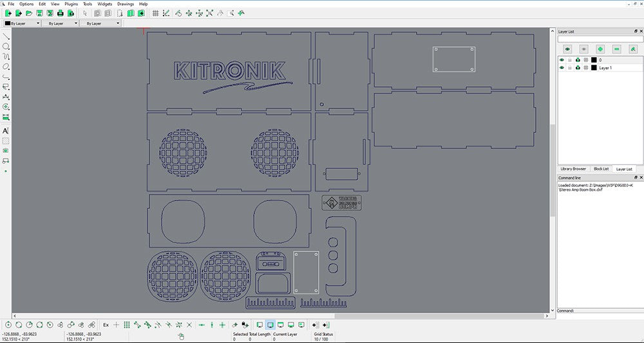Open the color By Layer dropdown
This screenshot has width=644, height=343.
[x=22, y=24]
